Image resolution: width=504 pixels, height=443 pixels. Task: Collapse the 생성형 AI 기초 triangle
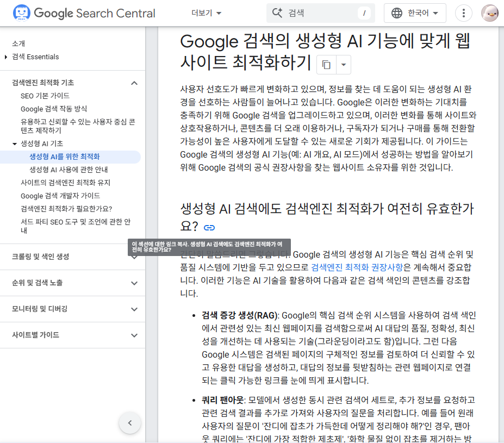(15, 143)
